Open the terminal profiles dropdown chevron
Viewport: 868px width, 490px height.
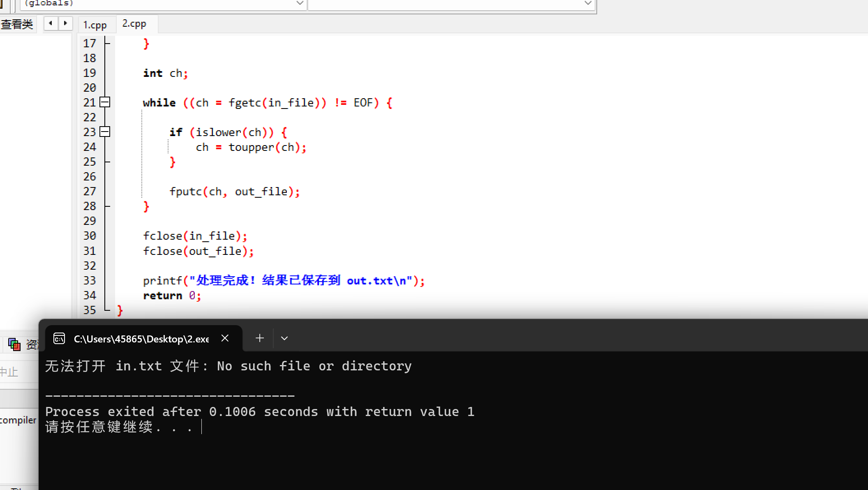point(284,338)
